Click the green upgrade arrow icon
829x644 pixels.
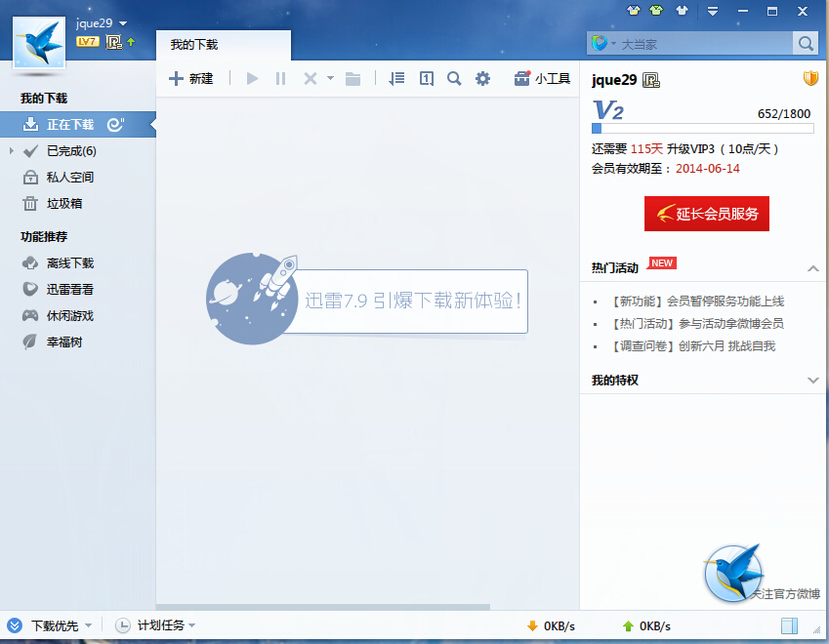[x=131, y=42]
